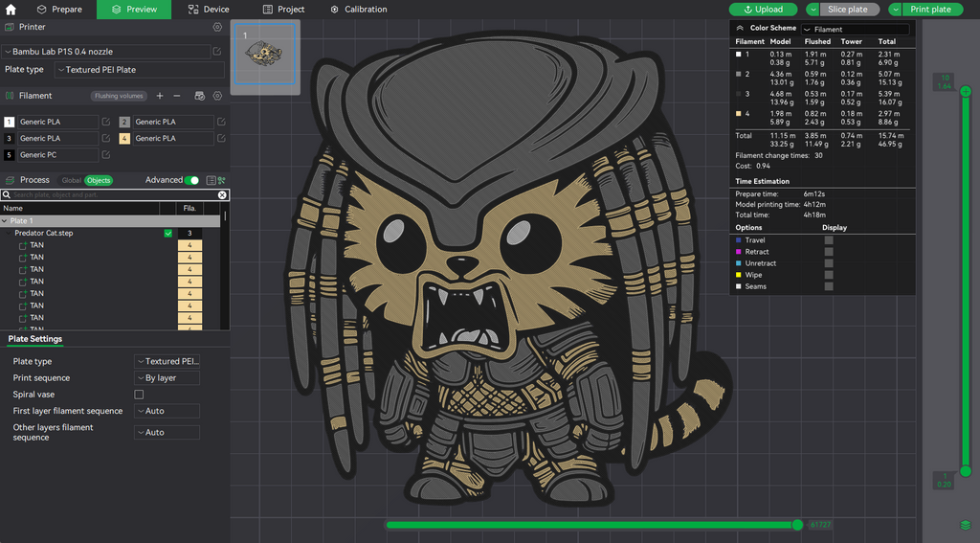Edit the Bambu Lab P1S printer preset
Screen dimensions: 980x543
tap(217, 52)
